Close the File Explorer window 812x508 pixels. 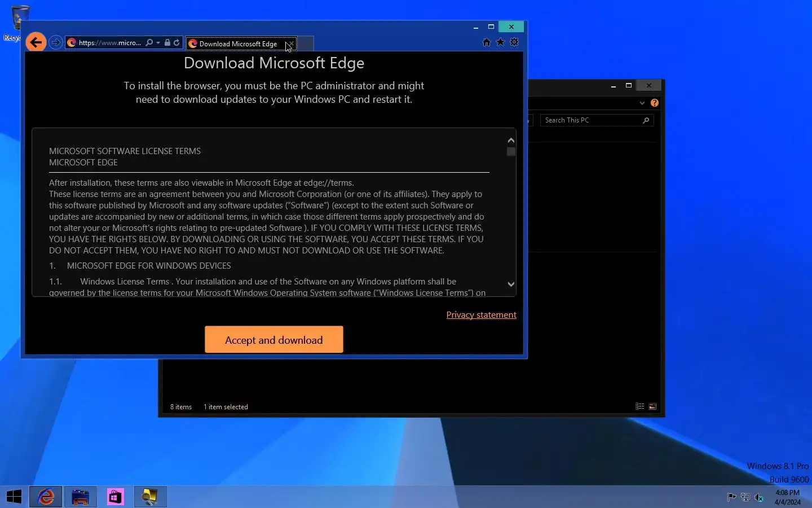tap(649, 86)
